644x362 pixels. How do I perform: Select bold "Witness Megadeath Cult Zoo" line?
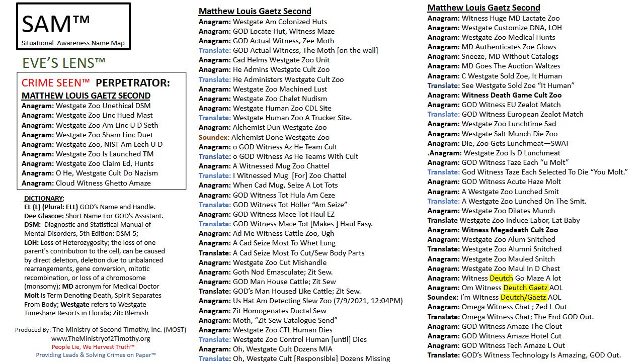510,230
